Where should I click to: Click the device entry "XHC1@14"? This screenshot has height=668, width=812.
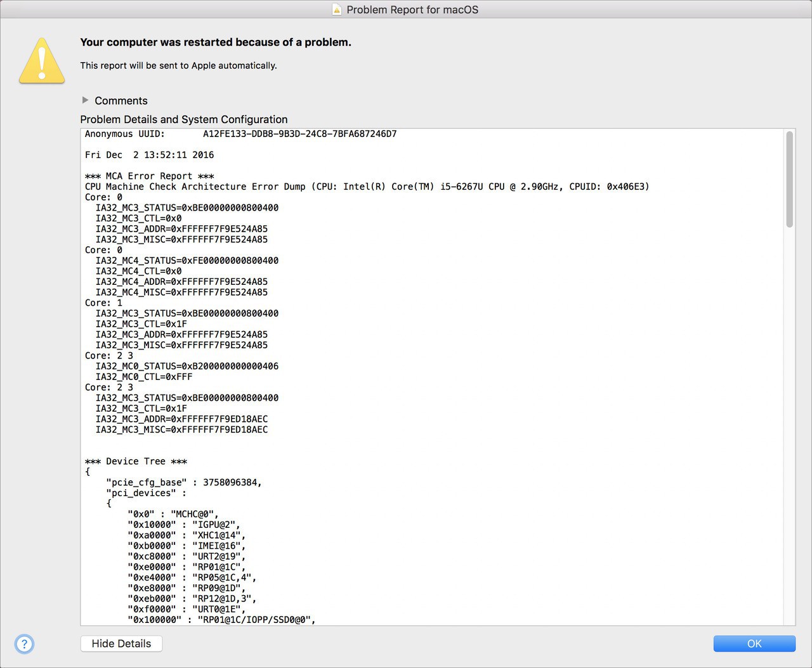pyautogui.click(x=187, y=535)
